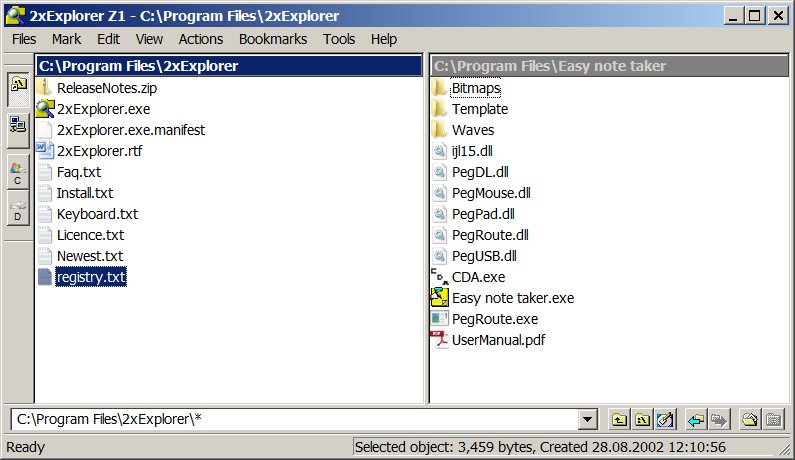
Task: Navigate forward with gray arrow icon
Action: coord(719,419)
